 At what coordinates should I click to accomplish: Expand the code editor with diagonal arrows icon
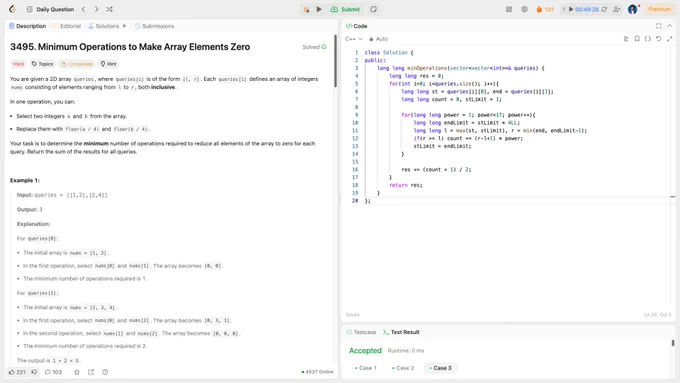(670, 39)
